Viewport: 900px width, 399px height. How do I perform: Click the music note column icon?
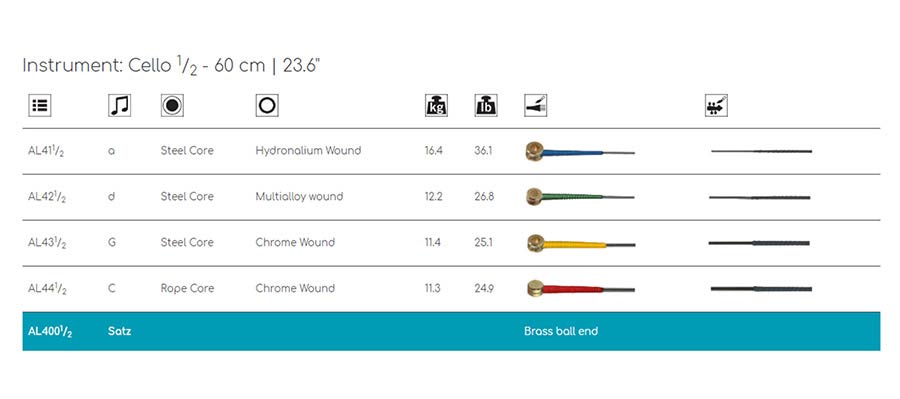119,106
